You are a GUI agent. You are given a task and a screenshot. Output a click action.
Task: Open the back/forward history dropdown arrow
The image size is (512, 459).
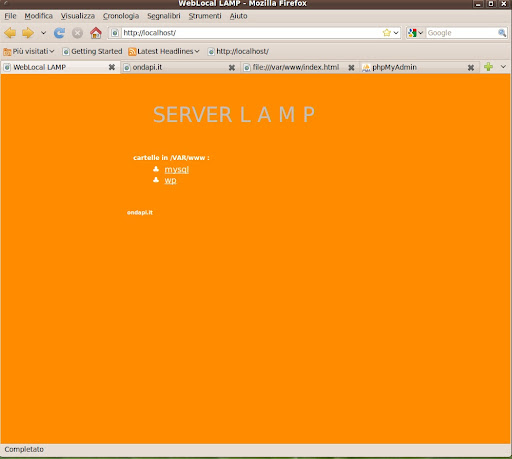pyautogui.click(x=43, y=33)
